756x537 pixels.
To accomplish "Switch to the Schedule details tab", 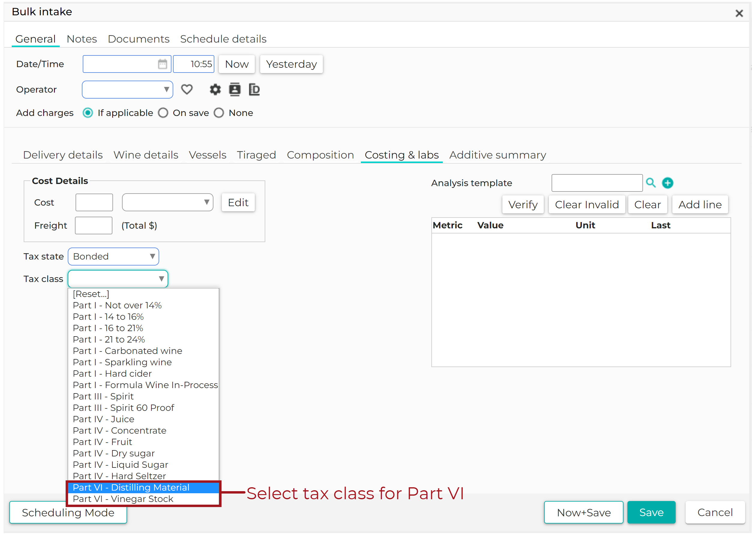I will [x=223, y=39].
